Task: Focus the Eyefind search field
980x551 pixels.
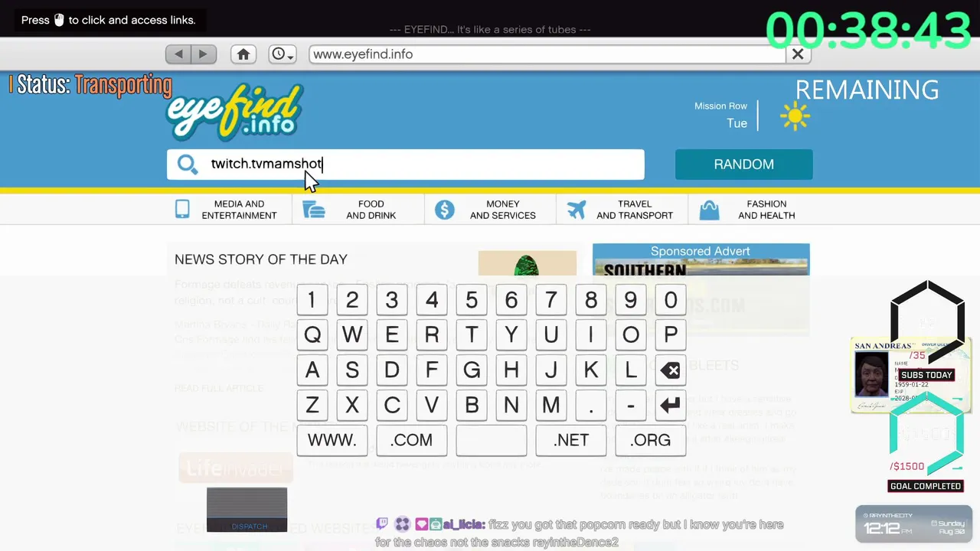Action: click(406, 164)
